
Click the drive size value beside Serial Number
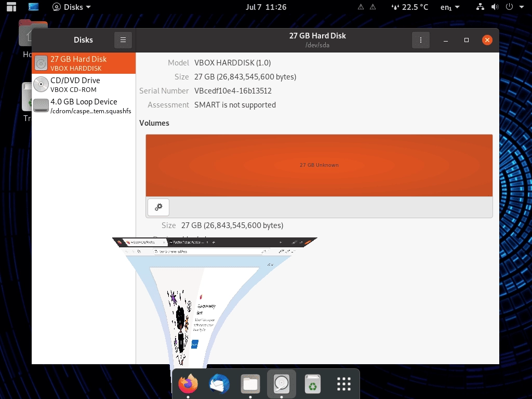tap(245, 77)
